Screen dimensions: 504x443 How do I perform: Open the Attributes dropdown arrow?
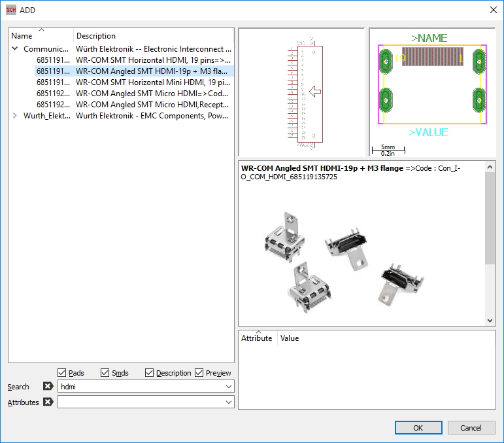229,402
